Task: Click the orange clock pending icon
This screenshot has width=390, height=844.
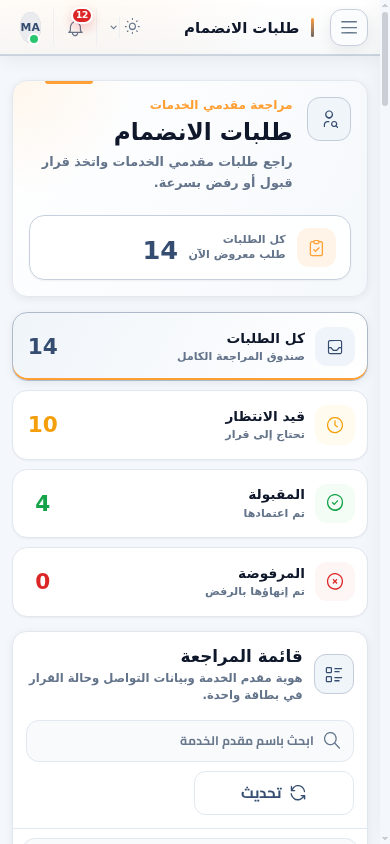Action: click(335, 425)
